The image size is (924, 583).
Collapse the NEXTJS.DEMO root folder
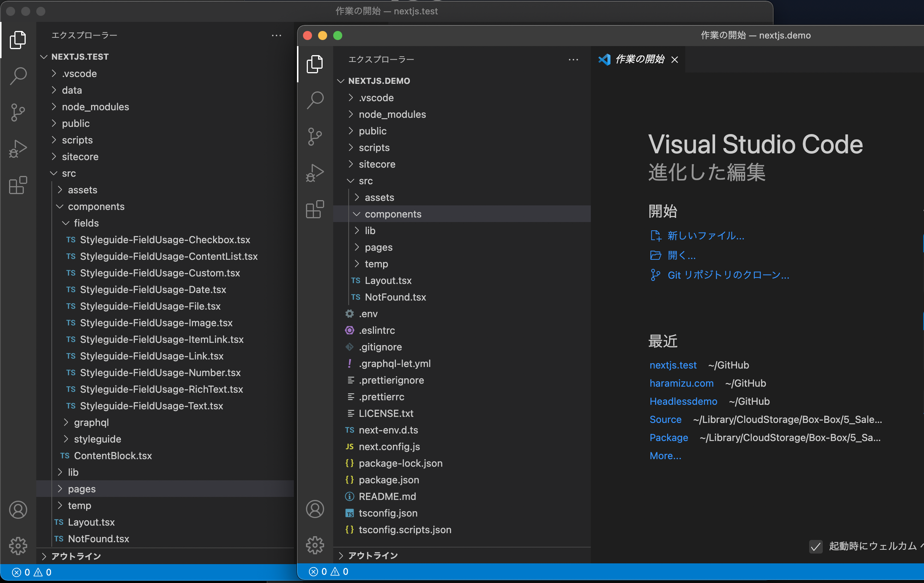pos(462,81)
